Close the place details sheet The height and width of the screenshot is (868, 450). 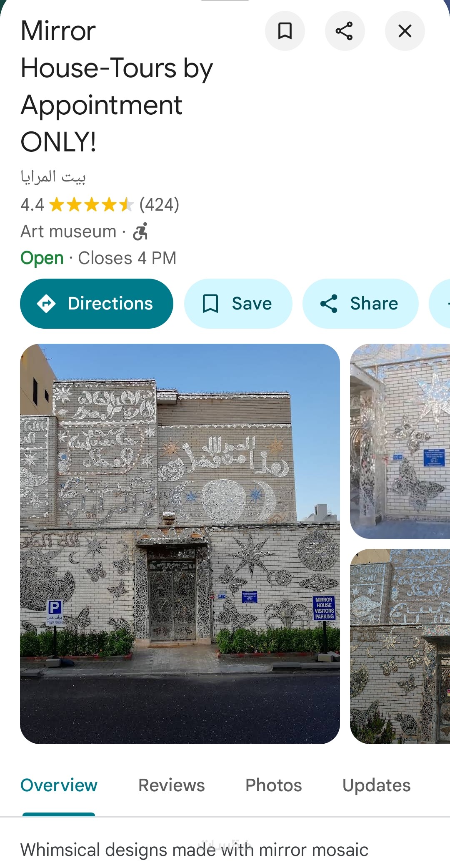(x=405, y=31)
